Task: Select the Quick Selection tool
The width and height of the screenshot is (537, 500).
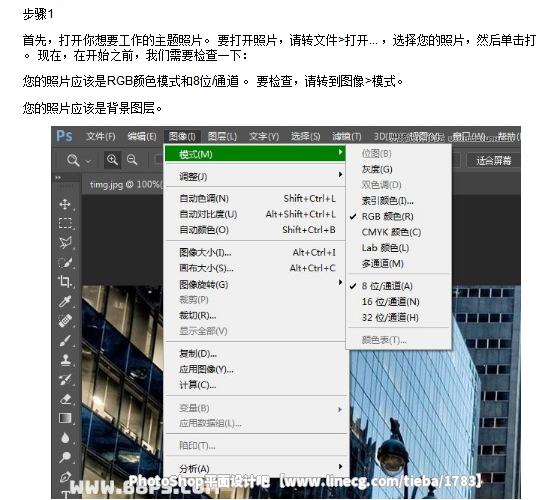Action: (x=65, y=262)
